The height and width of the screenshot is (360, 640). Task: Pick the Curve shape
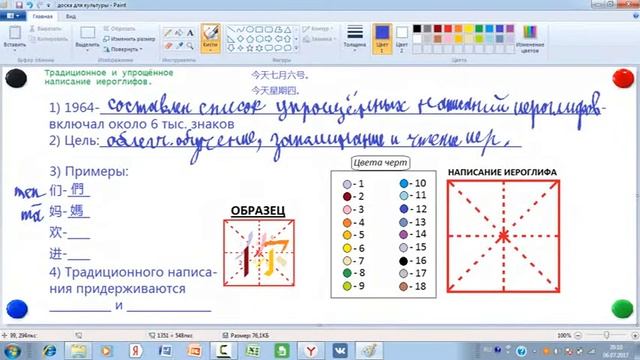[x=240, y=30]
